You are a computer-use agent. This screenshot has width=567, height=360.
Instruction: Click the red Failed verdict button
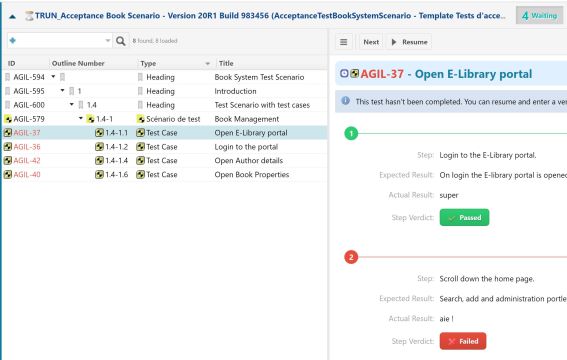click(x=463, y=341)
